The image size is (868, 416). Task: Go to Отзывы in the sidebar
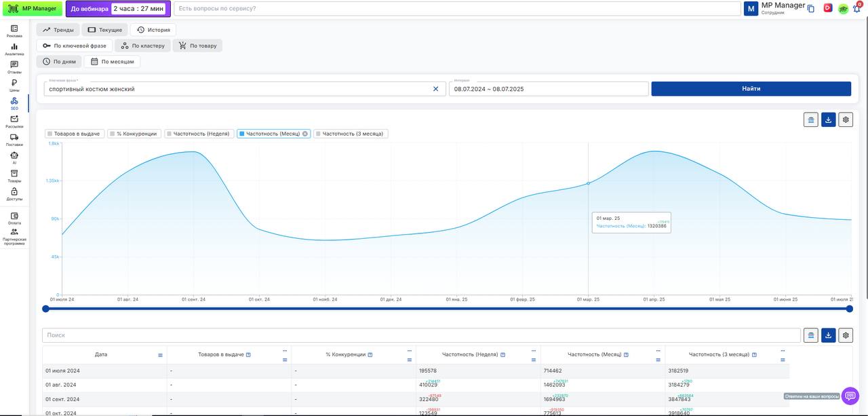[x=14, y=67]
